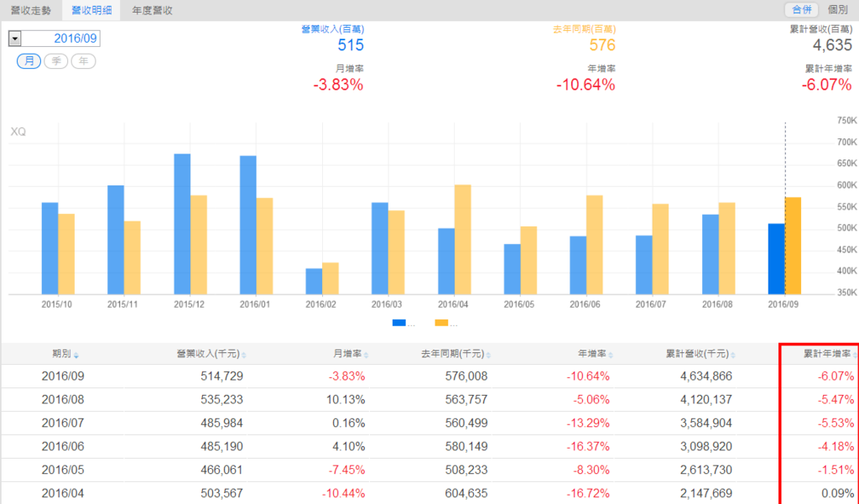Click the -5.47% cumulative growth cell

(836, 400)
